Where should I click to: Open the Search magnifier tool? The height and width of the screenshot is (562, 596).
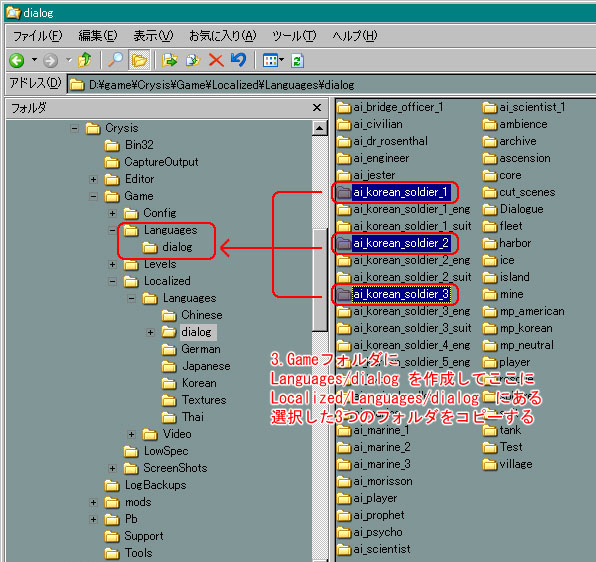115,60
